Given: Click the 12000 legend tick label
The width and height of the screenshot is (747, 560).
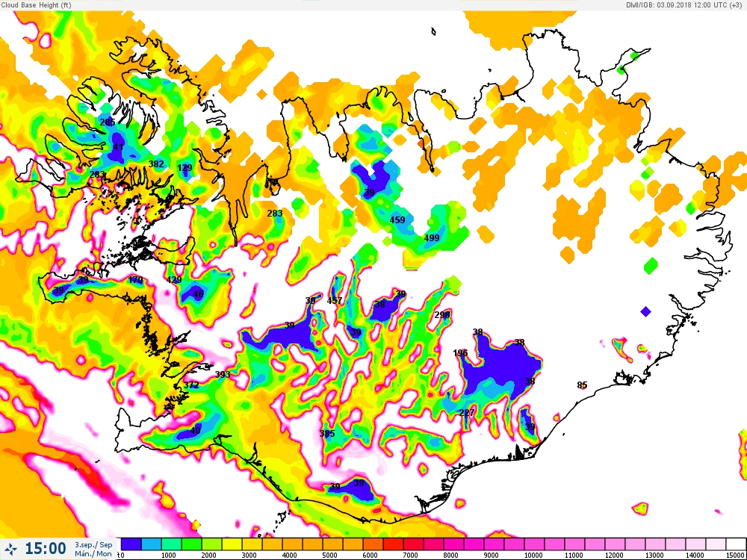Looking at the screenshot, I should [614, 556].
